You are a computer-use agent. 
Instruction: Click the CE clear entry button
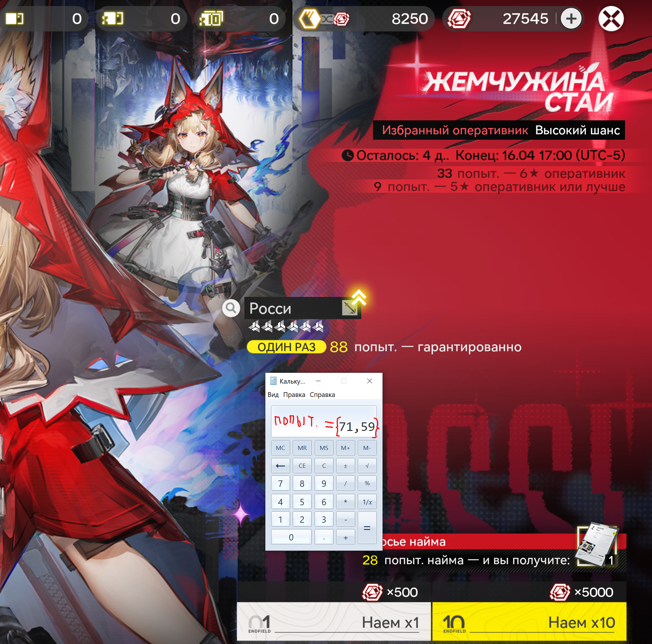click(x=302, y=466)
